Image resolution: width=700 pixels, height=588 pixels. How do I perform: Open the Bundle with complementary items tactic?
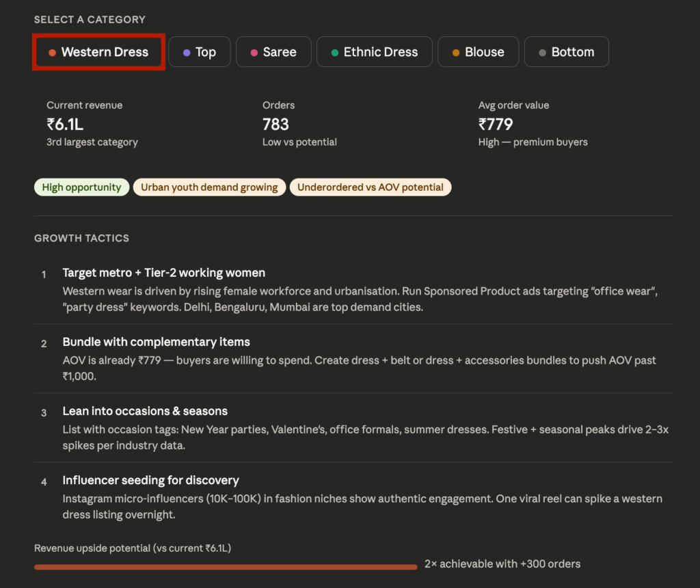coord(156,342)
